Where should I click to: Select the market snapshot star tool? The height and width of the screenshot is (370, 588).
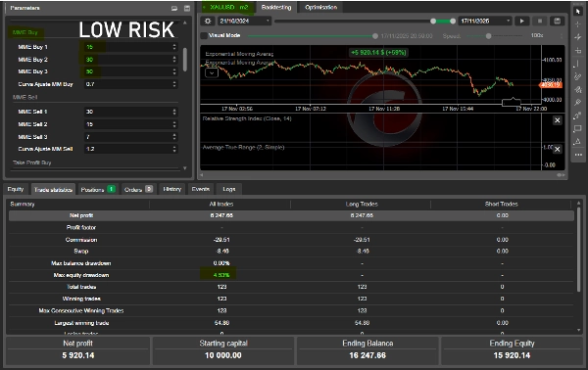tap(578, 36)
